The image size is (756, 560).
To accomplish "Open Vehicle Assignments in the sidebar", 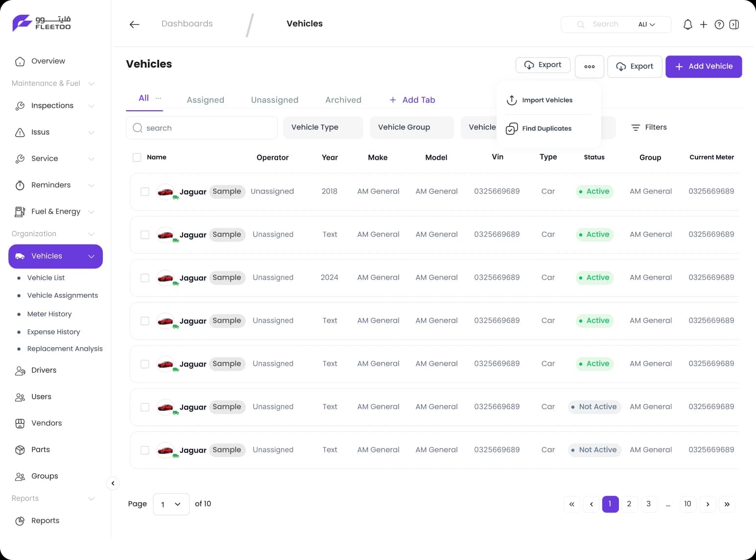I will pos(62,295).
